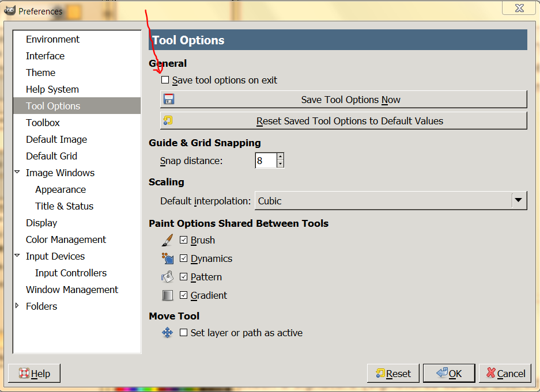Uncheck the Pattern shared paint option
Image resolution: width=540 pixels, height=392 pixels.
click(x=184, y=276)
